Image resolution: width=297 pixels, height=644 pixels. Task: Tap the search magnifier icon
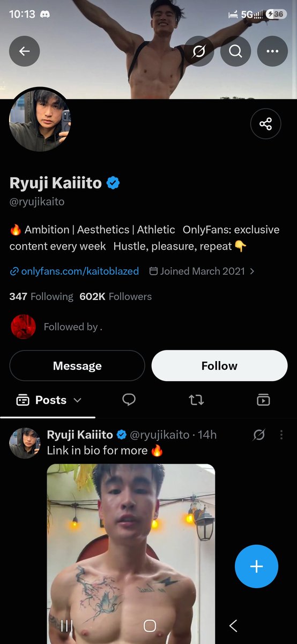tap(235, 51)
